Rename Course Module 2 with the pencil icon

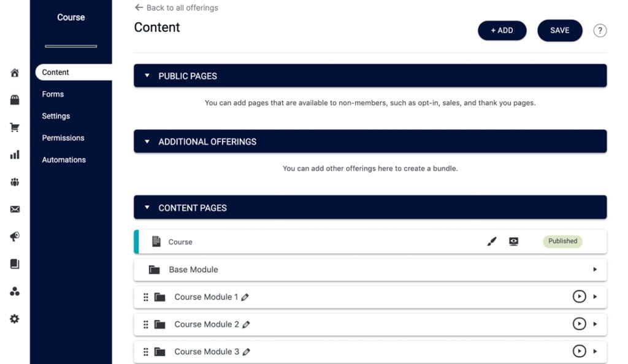pyautogui.click(x=245, y=324)
